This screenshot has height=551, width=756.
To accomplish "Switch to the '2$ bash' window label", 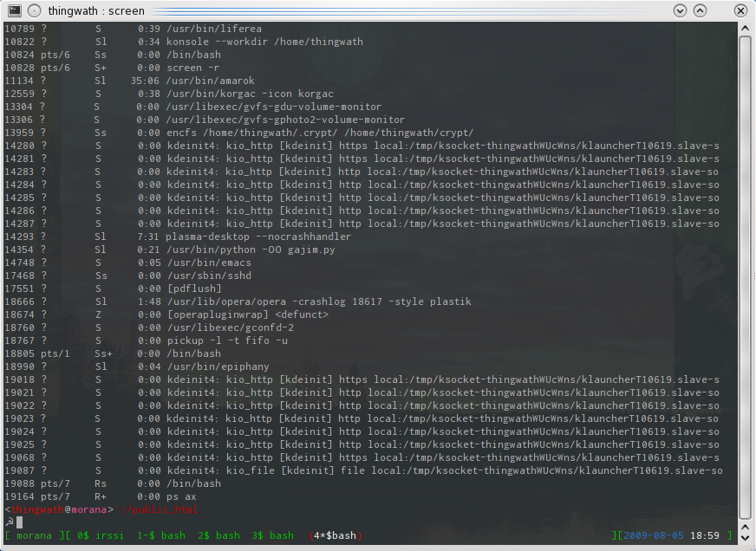I will click(221, 535).
